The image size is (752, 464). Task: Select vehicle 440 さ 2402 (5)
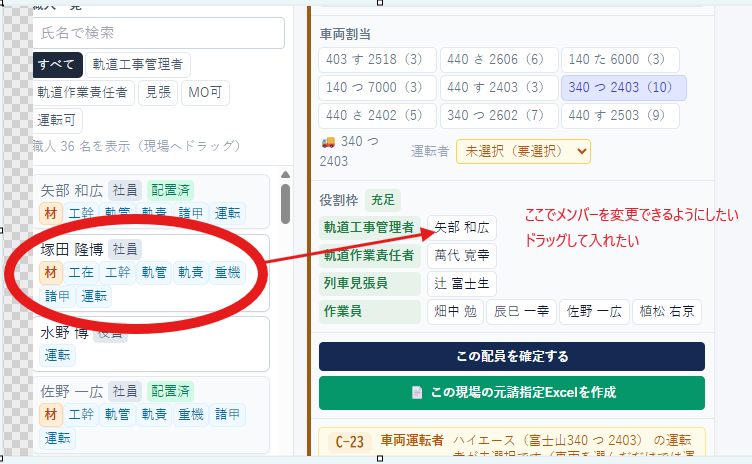(377, 116)
